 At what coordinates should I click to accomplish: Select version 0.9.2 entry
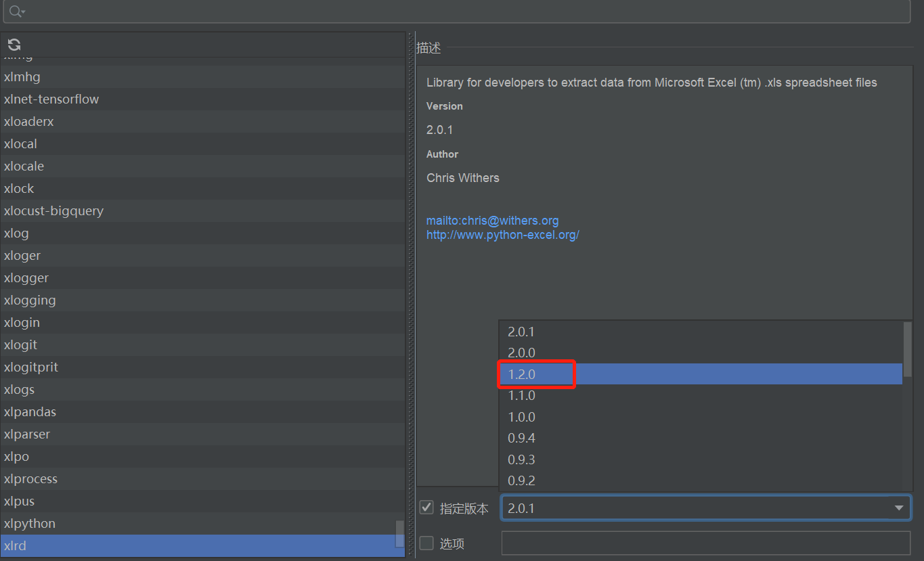pos(701,480)
